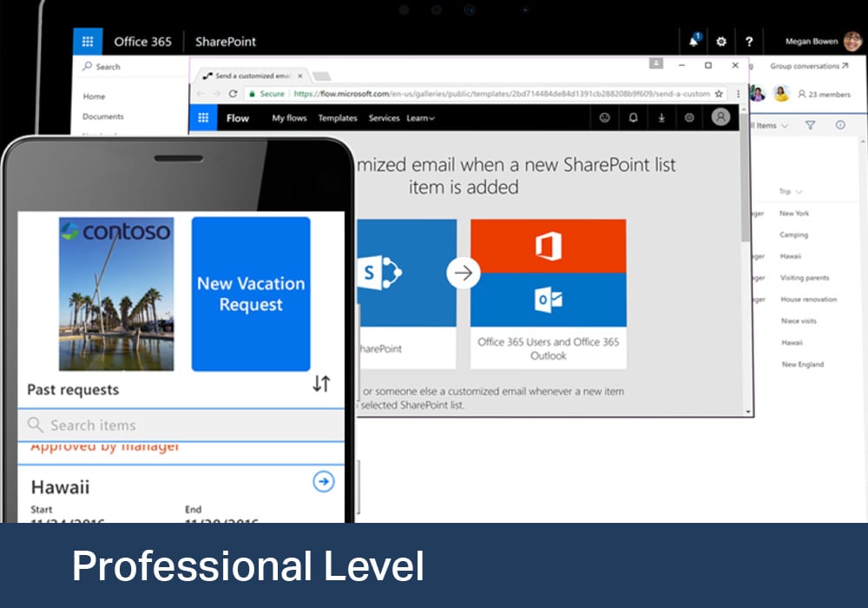
Task: Click the Flow brand link
Action: click(x=238, y=118)
